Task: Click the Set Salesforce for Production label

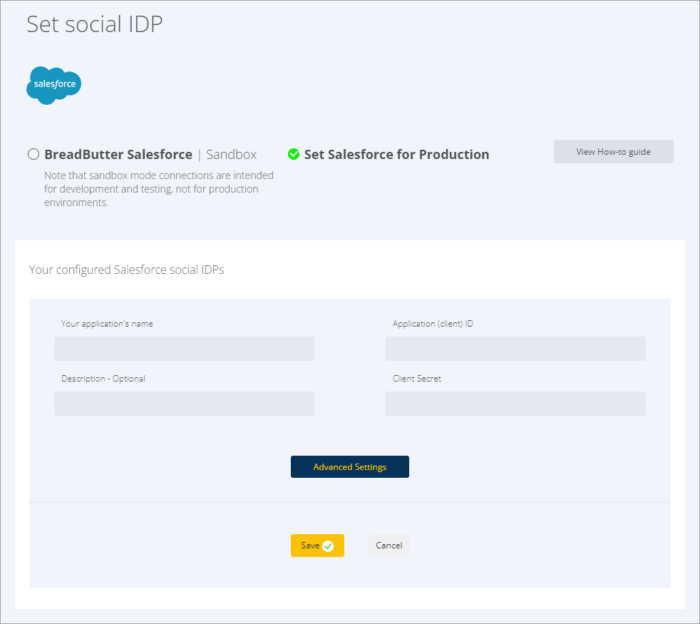Action: click(x=396, y=154)
